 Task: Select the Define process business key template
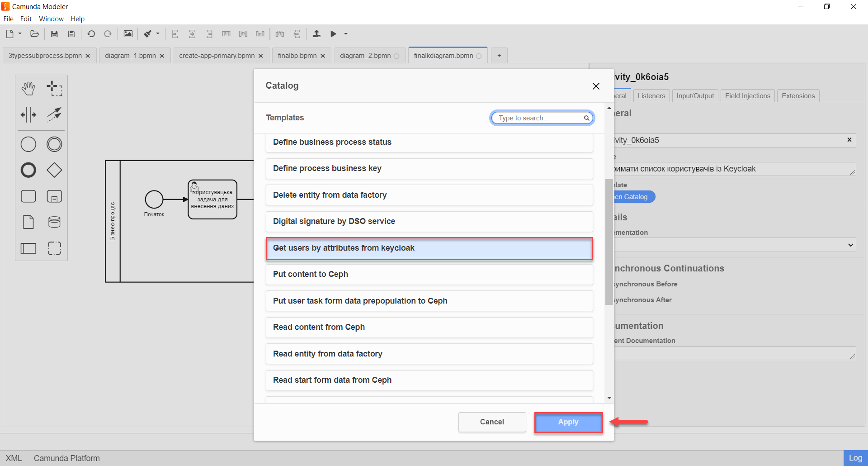pyautogui.click(x=429, y=169)
